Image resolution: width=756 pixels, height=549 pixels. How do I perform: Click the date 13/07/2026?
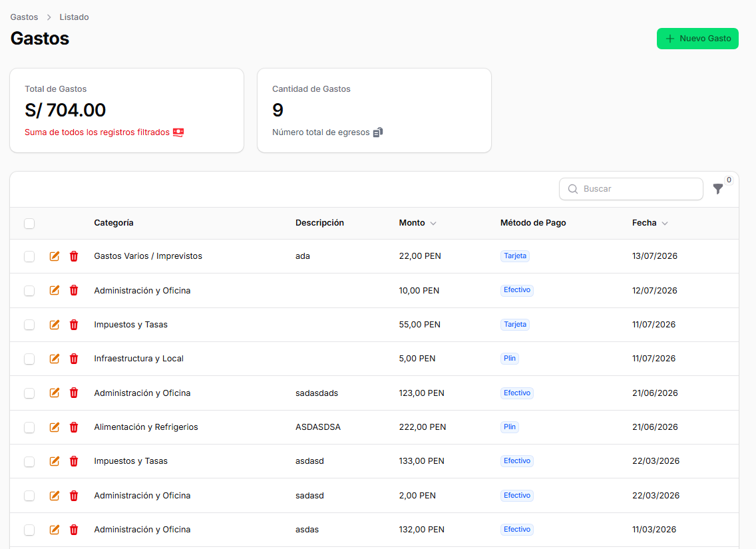point(655,256)
